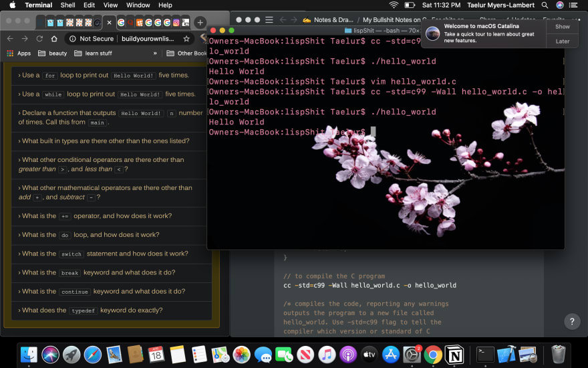The image size is (588, 368).
Task: Open the Shell menu in menu bar
Action: [67, 5]
